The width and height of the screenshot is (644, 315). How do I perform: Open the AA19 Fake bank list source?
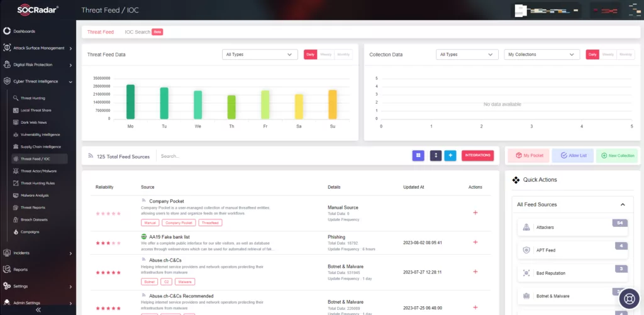169,237
